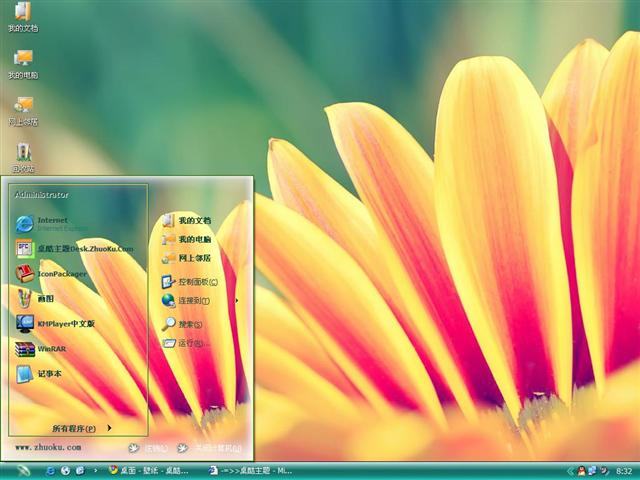Launch IconPackager from Start menu
This screenshot has width=640, height=480.
coord(51,273)
